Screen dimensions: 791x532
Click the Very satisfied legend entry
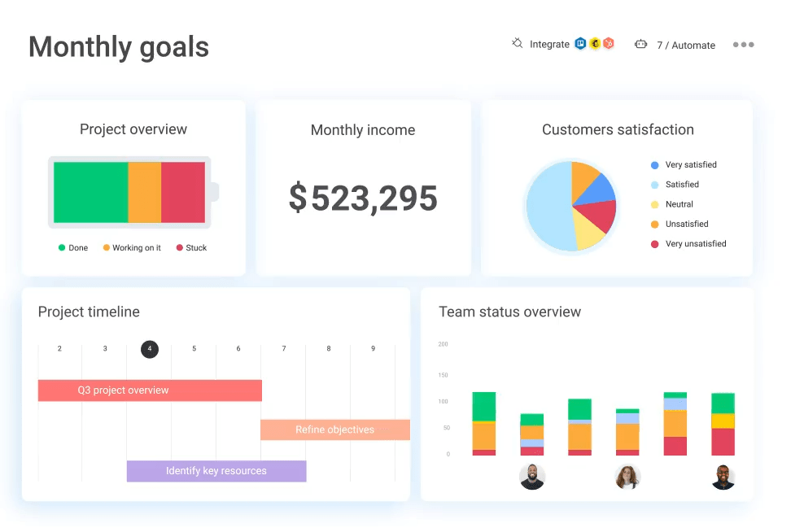coord(684,165)
